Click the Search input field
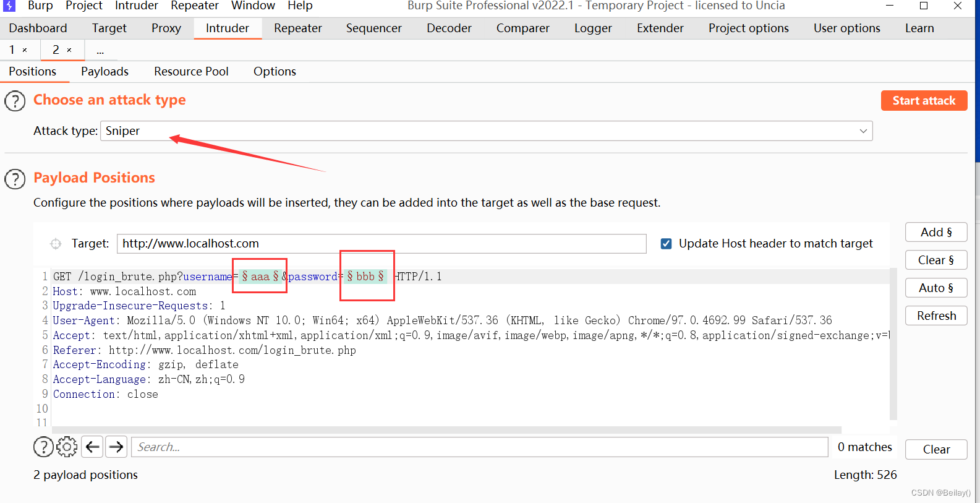The height and width of the screenshot is (503, 980). [x=479, y=447]
